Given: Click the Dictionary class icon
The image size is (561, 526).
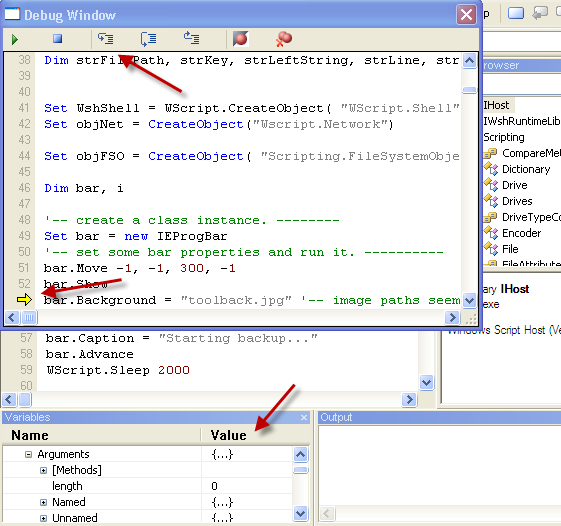Looking at the screenshot, I should 491,169.
